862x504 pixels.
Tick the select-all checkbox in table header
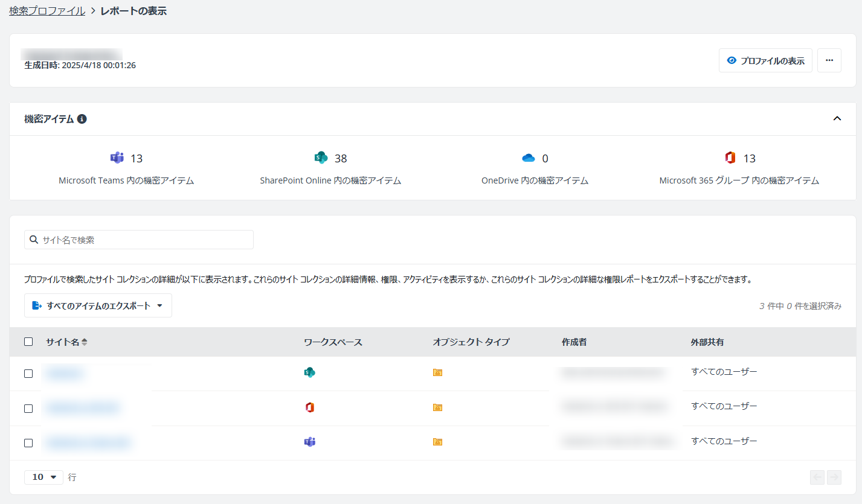pyautogui.click(x=28, y=342)
